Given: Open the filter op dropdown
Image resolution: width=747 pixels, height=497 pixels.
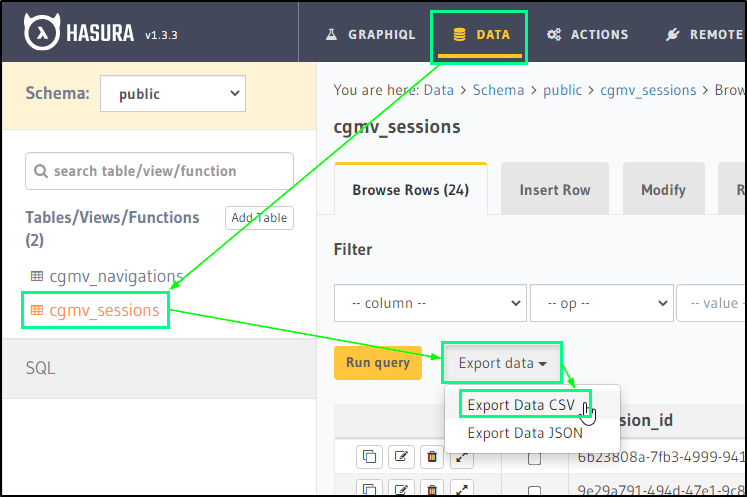Looking at the screenshot, I should coord(602,303).
